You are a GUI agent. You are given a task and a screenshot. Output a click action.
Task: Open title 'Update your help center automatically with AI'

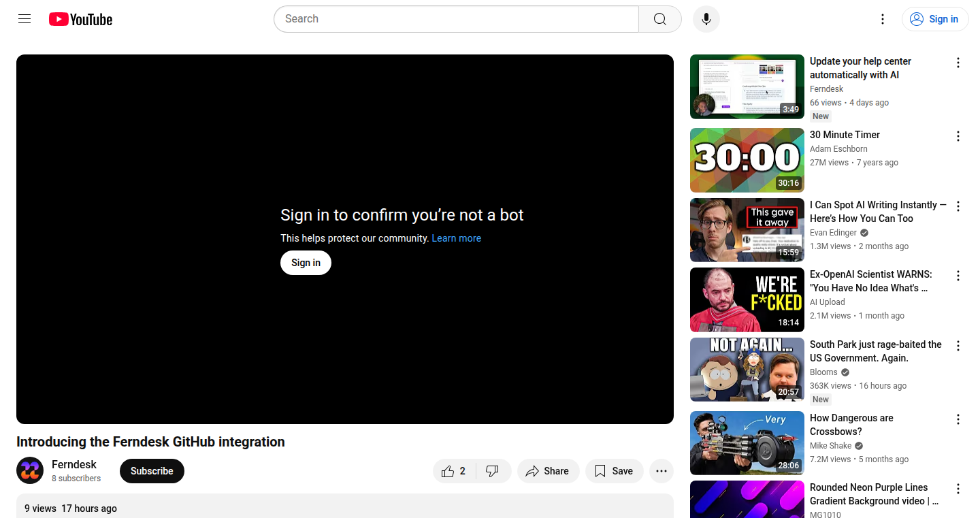860,68
